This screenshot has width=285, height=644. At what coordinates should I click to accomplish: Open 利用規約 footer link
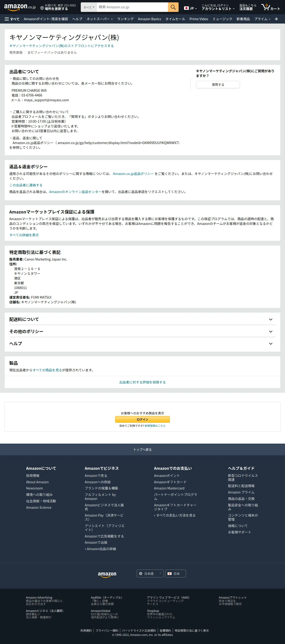[x=86, y=630]
